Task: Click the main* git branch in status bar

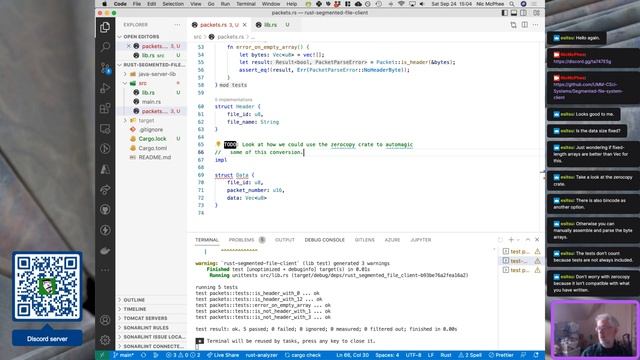Action: [123, 355]
